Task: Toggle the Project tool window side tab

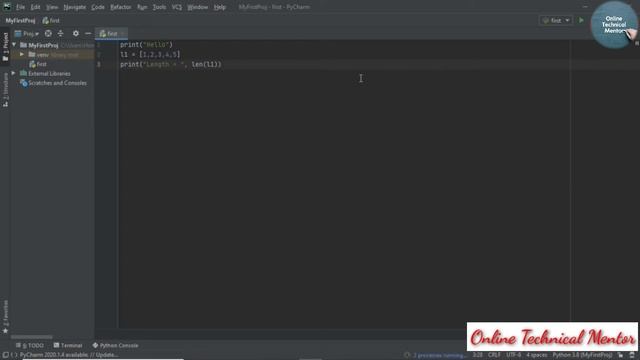Action: point(5,47)
